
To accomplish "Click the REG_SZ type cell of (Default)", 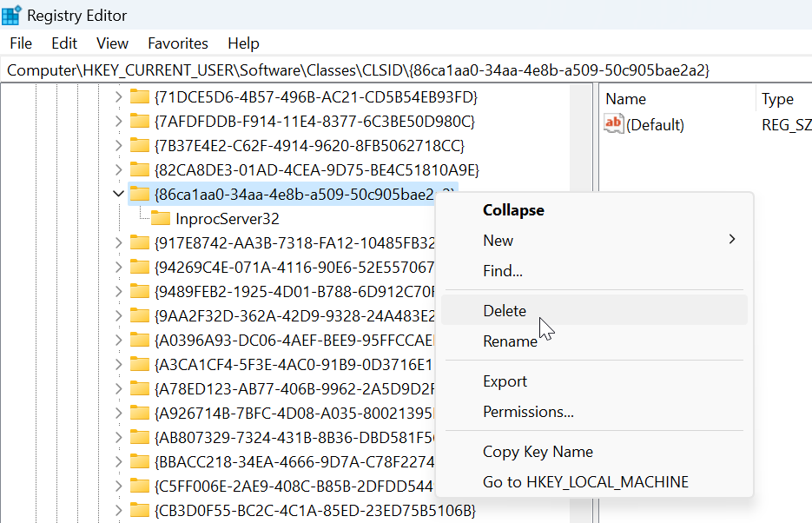I will [x=787, y=125].
